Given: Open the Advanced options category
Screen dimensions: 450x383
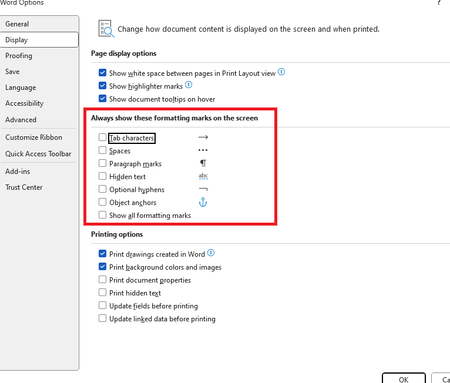Looking at the screenshot, I should pyautogui.click(x=39, y=120).
